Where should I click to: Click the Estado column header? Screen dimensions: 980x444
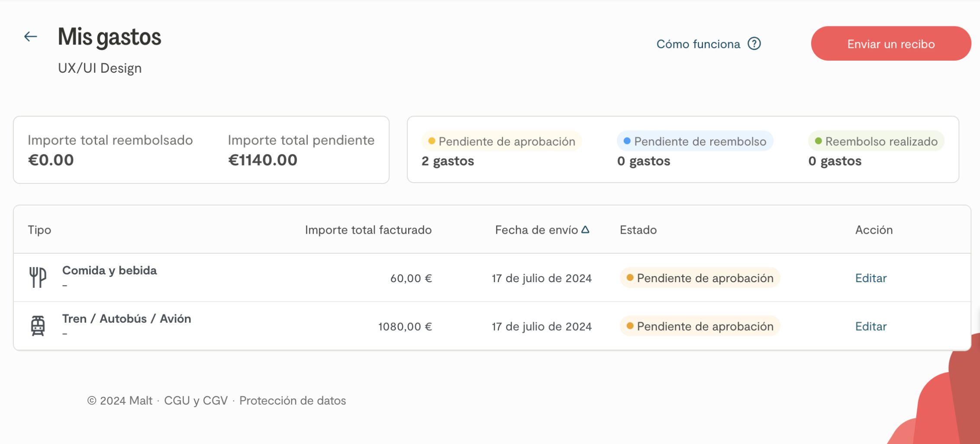pos(638,230)
